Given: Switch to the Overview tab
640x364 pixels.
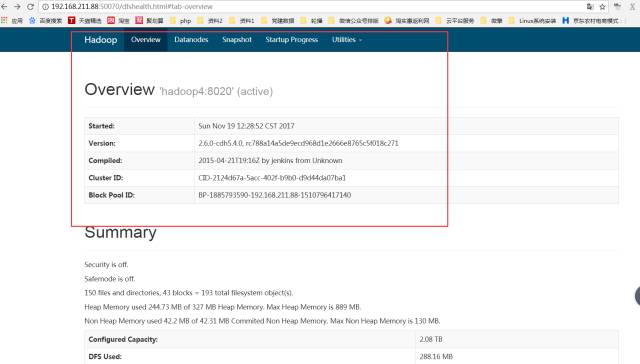Looking at the screenshot, I should 146,40.
